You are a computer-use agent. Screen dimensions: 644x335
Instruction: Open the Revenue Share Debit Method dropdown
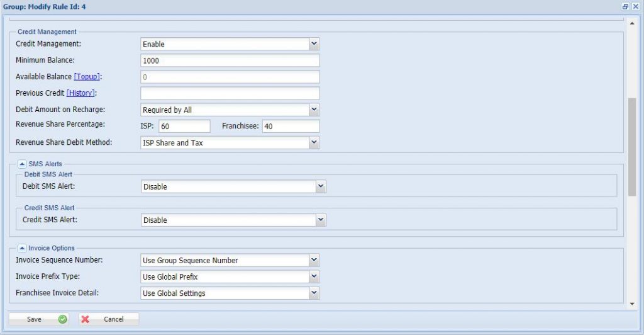click(x=314, y=143)
